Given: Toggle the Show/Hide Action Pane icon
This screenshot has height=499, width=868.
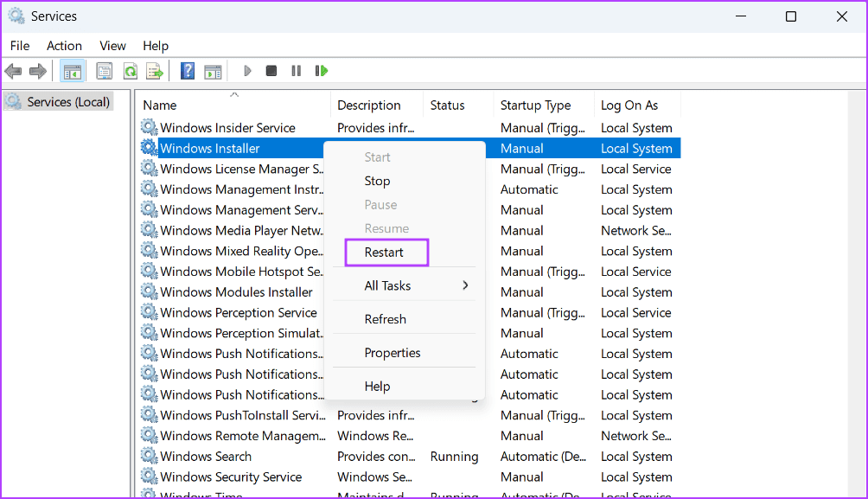Looking at the screenshot, I should tap(213, 71).
